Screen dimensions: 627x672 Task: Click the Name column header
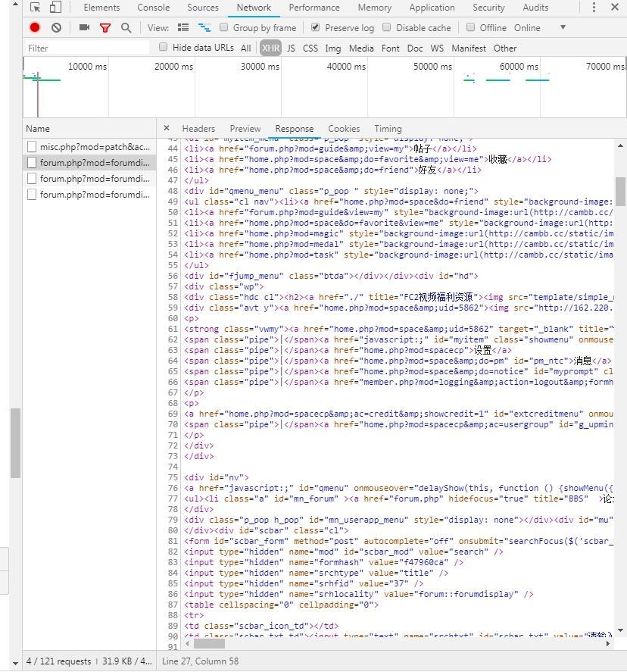89,129
